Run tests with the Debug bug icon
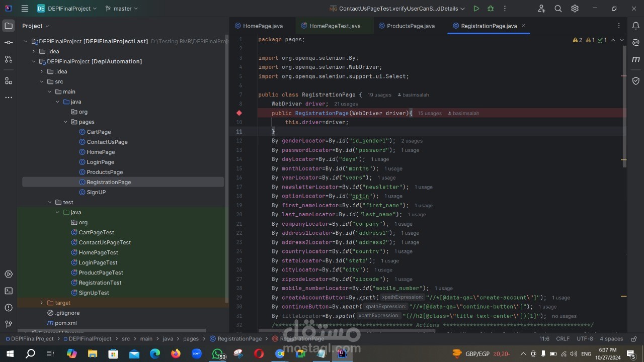The height and width of the screenshot is (362, 644). click(x=490, y=9)
